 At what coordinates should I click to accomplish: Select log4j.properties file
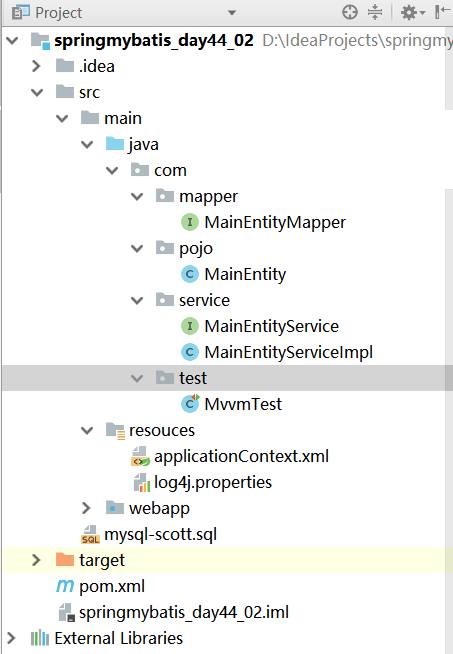213,482
